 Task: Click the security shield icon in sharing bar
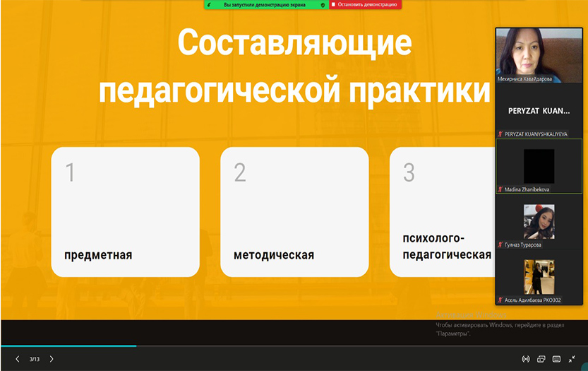[323, 4]
